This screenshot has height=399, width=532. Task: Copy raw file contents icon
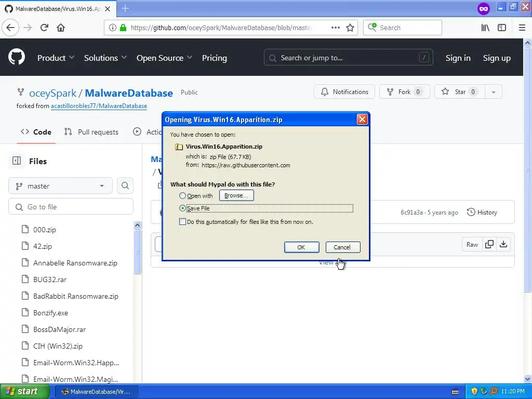point(489,244)
